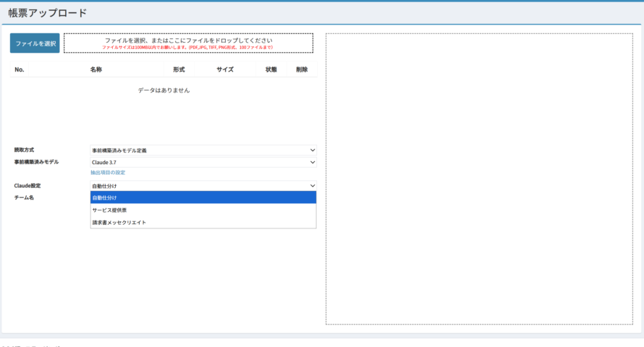Image resolution: width=644 pixels, height=347 pixels.
Task: Click the 帳票アップロード page title
Action: (x=48, y=13)
